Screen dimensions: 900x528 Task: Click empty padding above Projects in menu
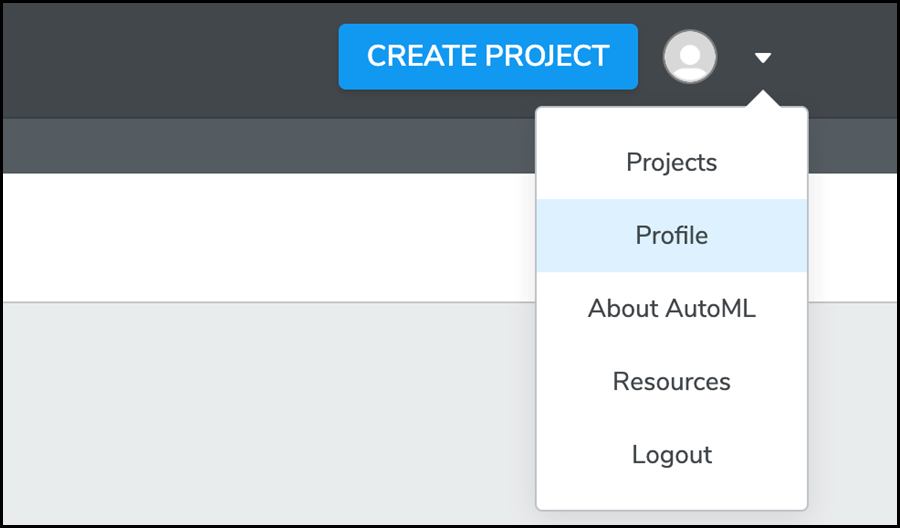(x=672, y=117)
